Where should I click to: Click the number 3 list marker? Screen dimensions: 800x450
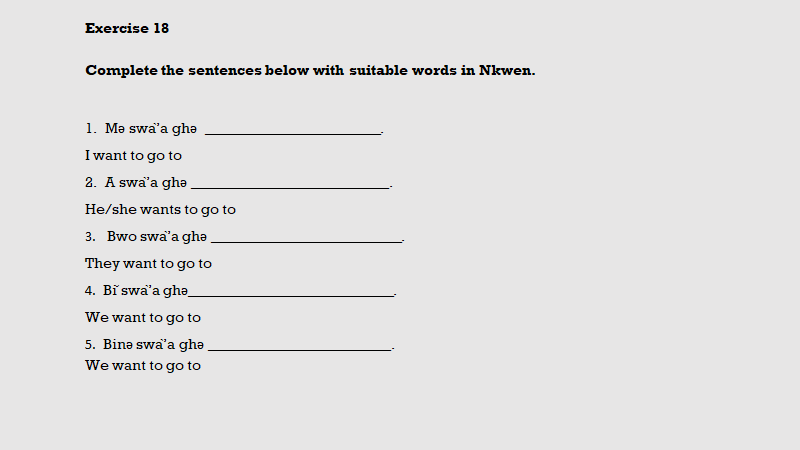coord(89,237)
